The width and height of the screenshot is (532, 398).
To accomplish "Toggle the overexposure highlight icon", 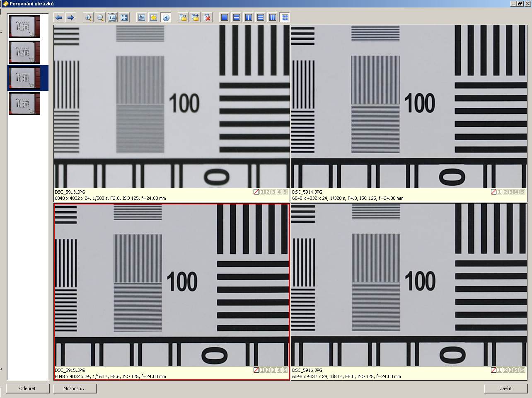I will click(154, 17).
